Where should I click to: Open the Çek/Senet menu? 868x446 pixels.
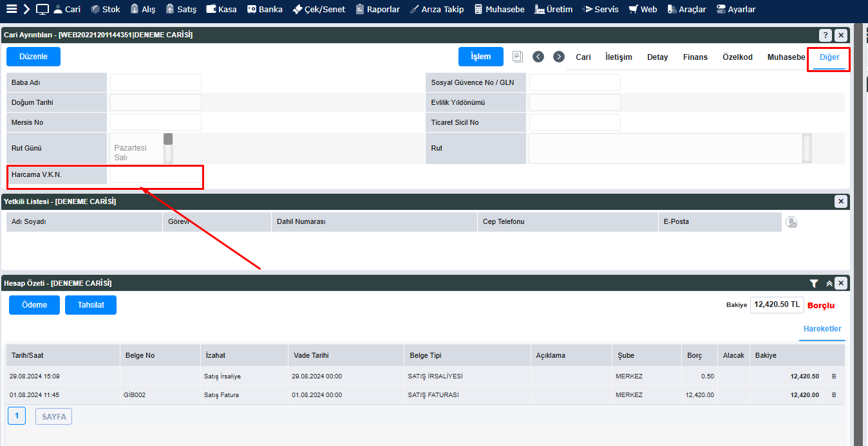[319, 9]
